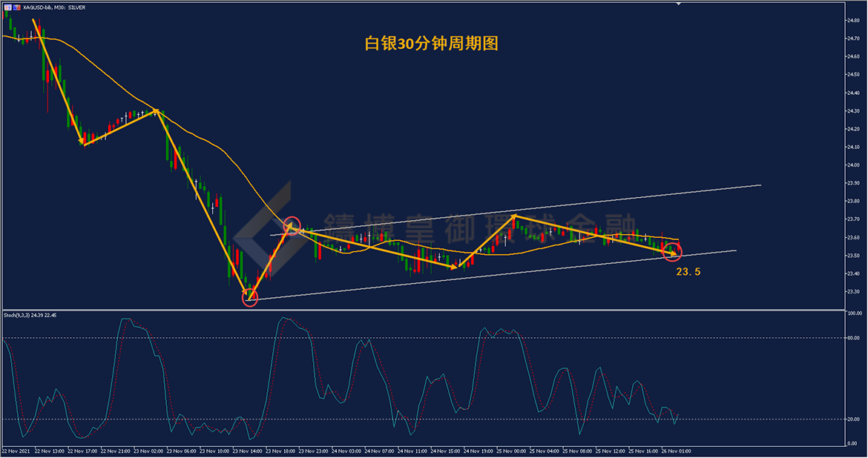This screenshot has height=458, width=868.
Task: Click the Stoch(9,3,3) indicator label
Action: 30,315
